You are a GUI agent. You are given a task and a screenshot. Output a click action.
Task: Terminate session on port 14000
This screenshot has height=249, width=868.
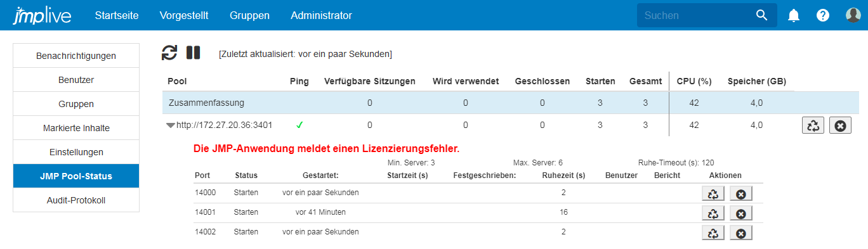coord(740,194)
